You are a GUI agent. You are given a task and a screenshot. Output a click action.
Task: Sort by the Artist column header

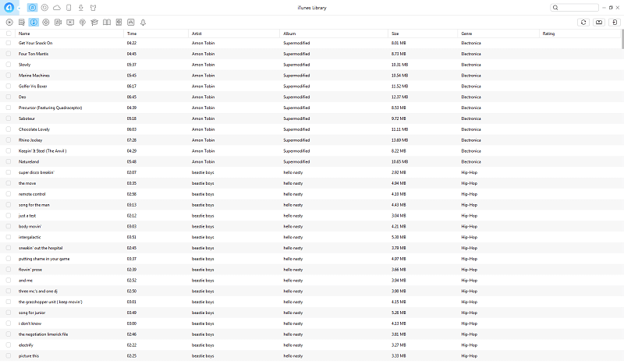[234, 34]
